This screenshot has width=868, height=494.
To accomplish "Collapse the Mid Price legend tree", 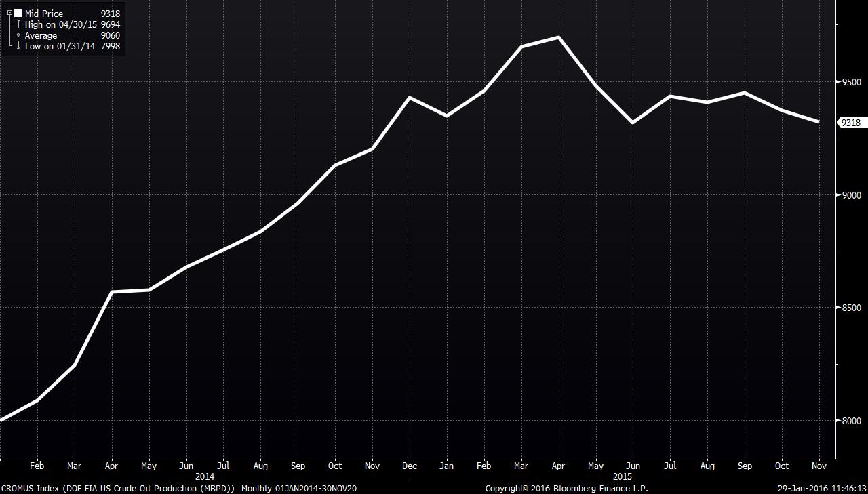I will [9, 14].
